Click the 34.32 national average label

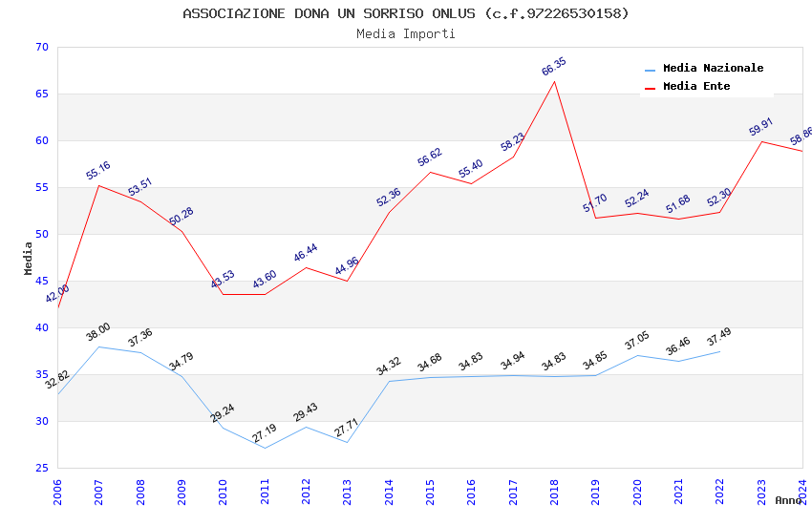tap(389, 367)
